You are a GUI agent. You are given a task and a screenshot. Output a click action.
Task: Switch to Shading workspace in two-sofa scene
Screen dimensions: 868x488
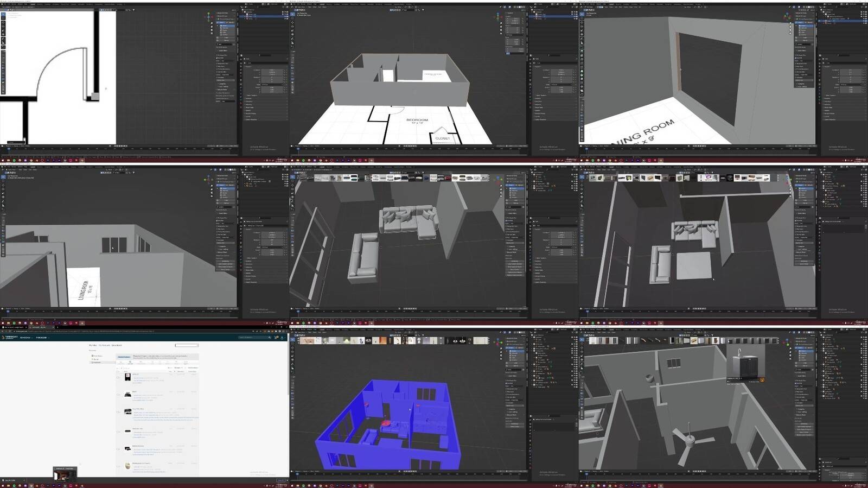362,167
